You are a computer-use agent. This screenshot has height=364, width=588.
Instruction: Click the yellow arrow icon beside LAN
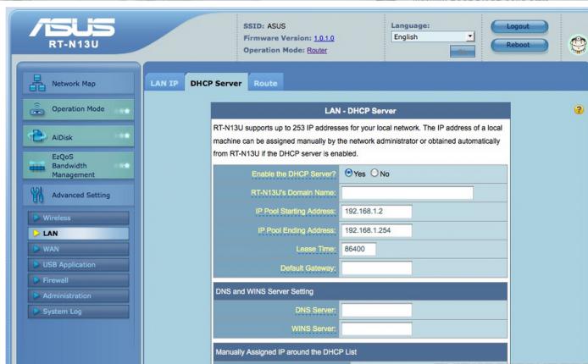36,234
